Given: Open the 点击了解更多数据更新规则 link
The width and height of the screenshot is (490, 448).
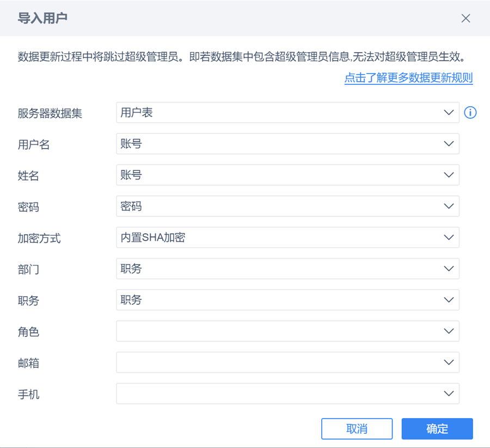Looking at the screenshot, I should pyautogui.click(x=408, y=78).
